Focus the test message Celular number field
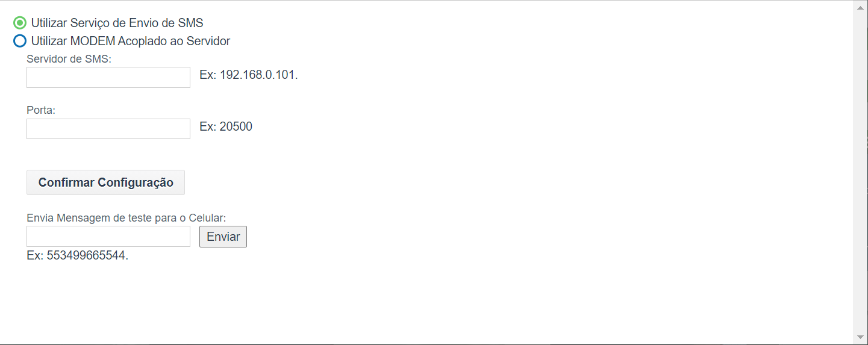868x345 pixels. tap(108, 237)
